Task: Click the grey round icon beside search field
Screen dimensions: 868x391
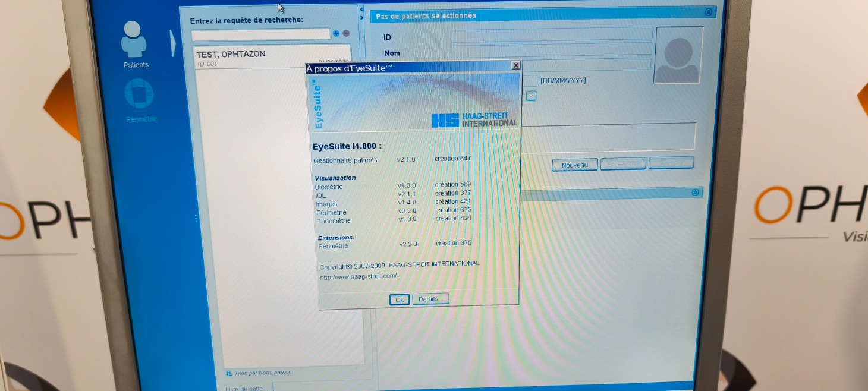Action: coord(346,34)
